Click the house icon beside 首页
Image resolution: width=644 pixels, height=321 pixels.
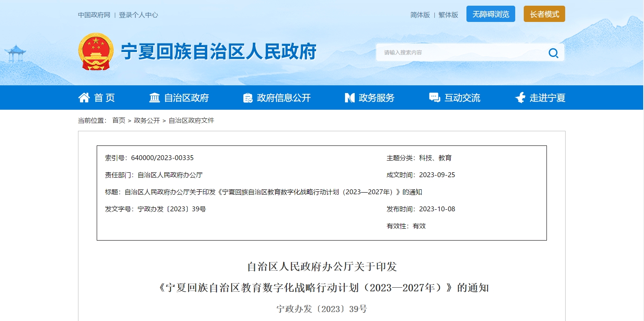pos(84,98)
